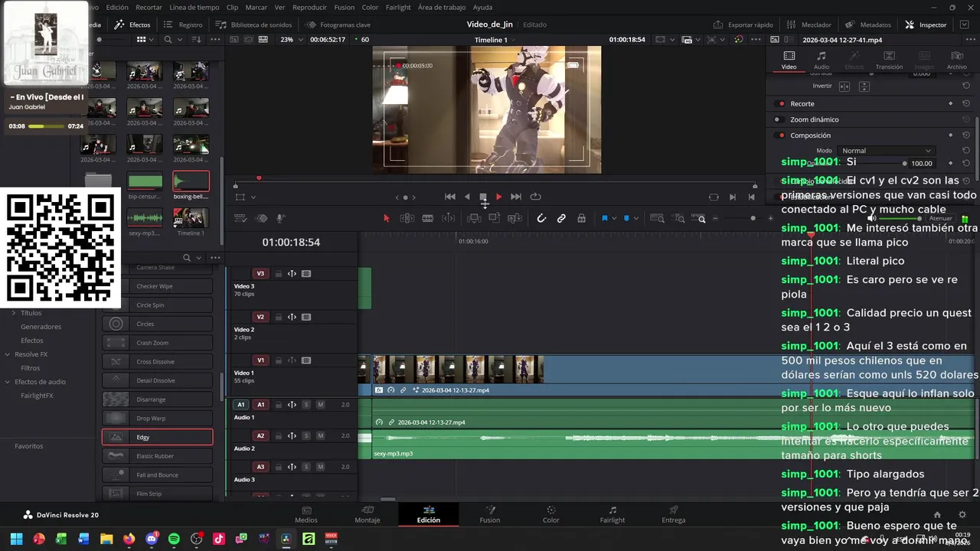This screenshot has height=551, width=980.
Task: Open the Reproducir menu
Action: (x=309, y=7)
